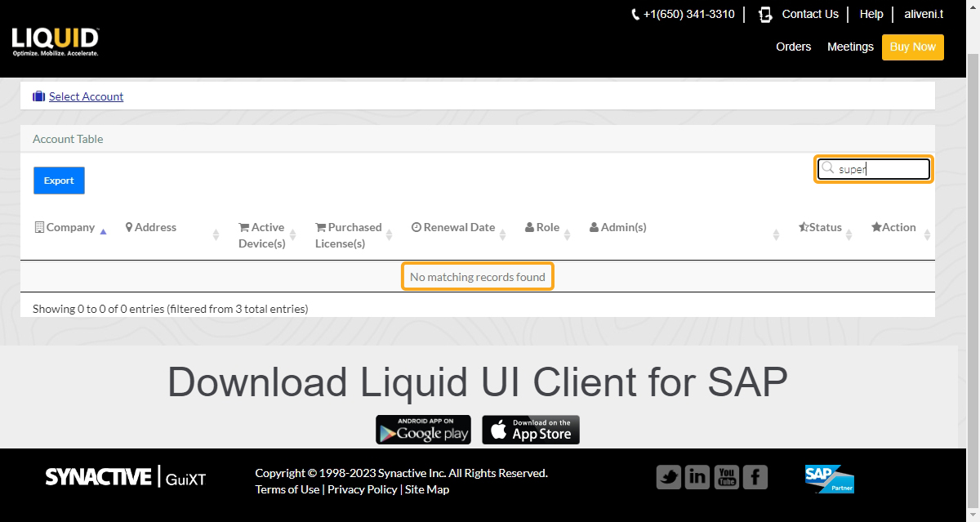Click the person icon in Role header
This screenshot has height=522, width=980.
click(529, 227)
